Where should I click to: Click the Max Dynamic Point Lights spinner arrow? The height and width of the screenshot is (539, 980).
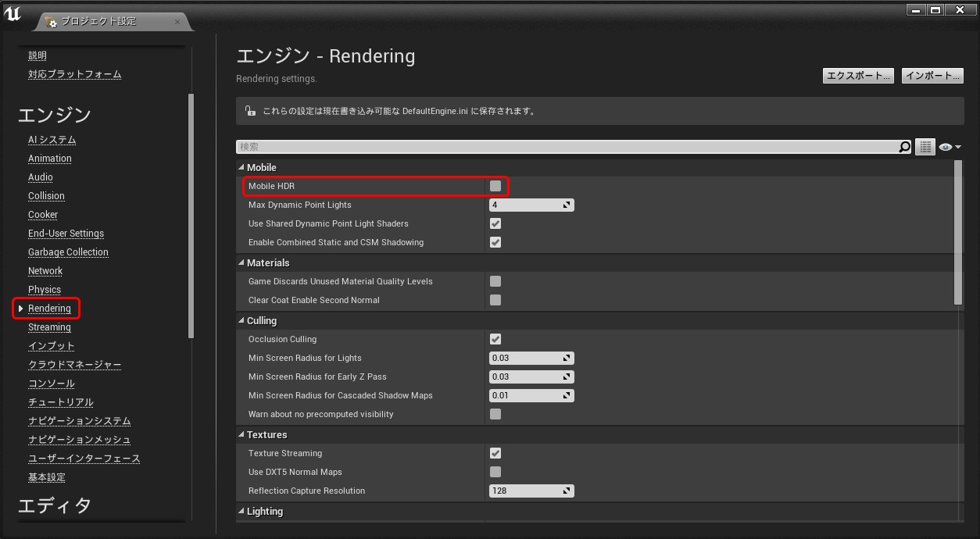(x=567, y=205)
